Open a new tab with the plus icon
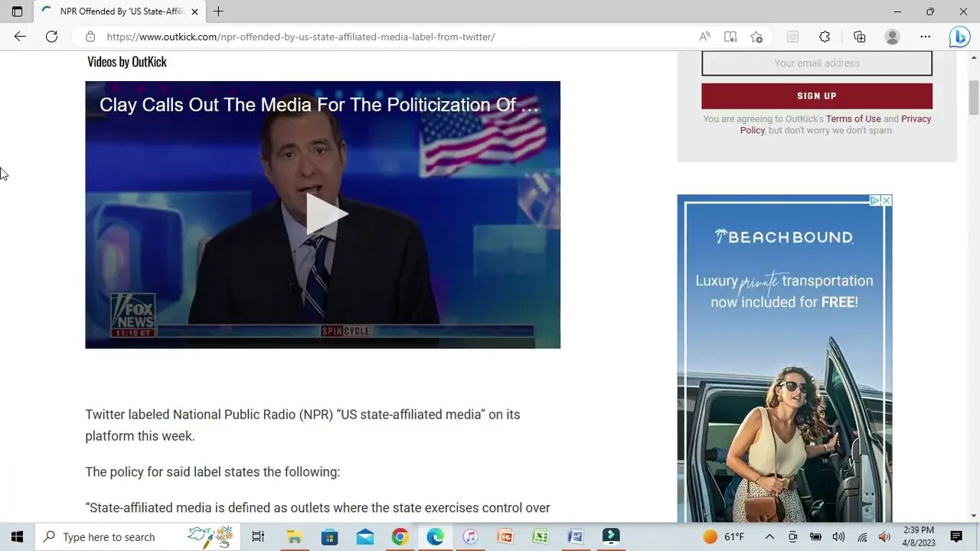980x551 pixels. pos(219,11)
